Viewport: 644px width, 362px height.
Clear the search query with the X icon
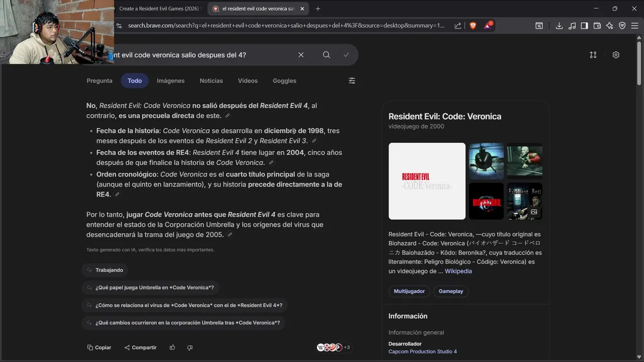[x=301, y=55]
